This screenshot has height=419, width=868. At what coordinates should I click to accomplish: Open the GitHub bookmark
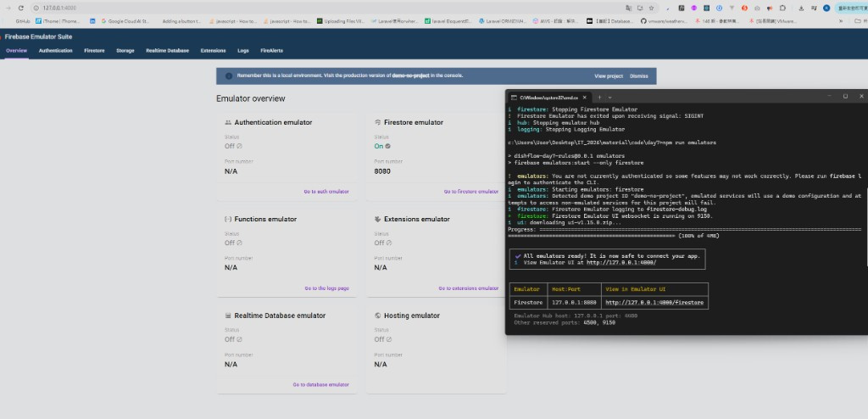(23, 21)
